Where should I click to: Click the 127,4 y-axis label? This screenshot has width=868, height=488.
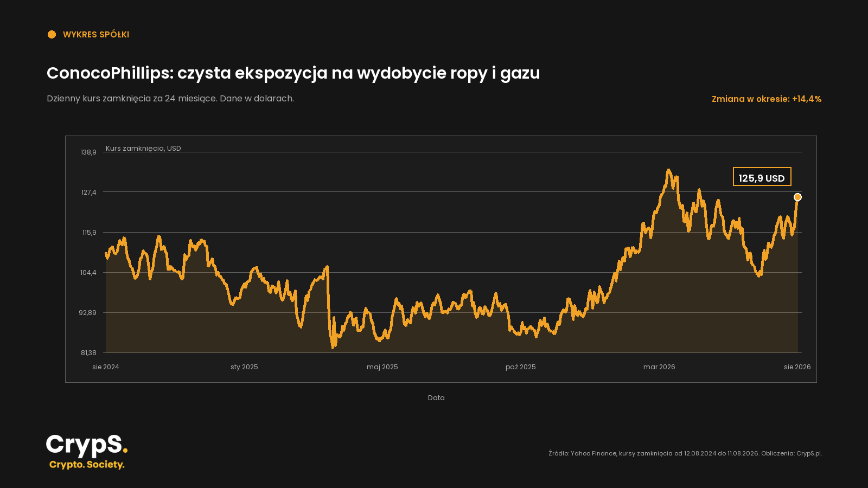tap(88, 192)
